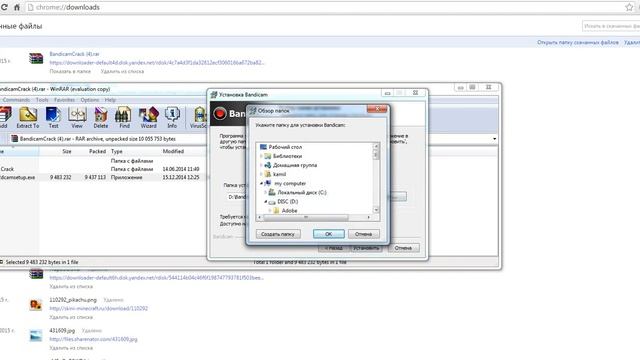Viewport: 640px width, 360px height.
Task: Expand the Домашняя группа tree node arrow
Action: [x=261, y=165]
